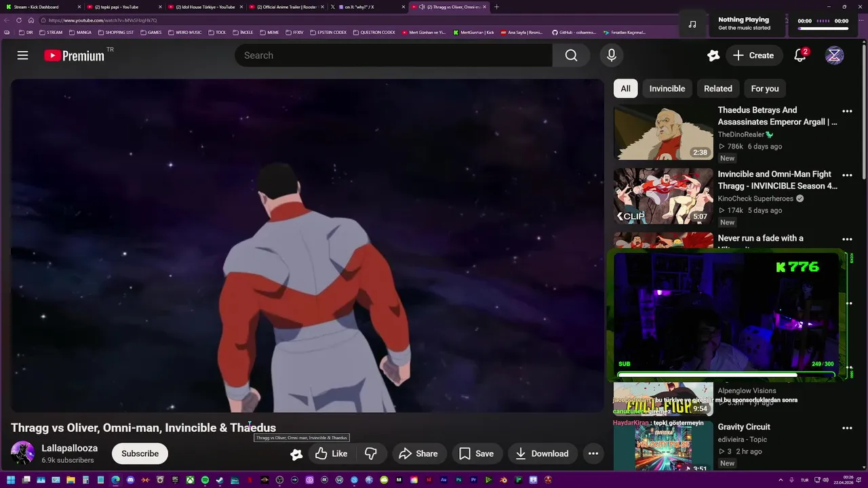
Task: Open the STREAM bookmarks folder
Action: (51, 32)
